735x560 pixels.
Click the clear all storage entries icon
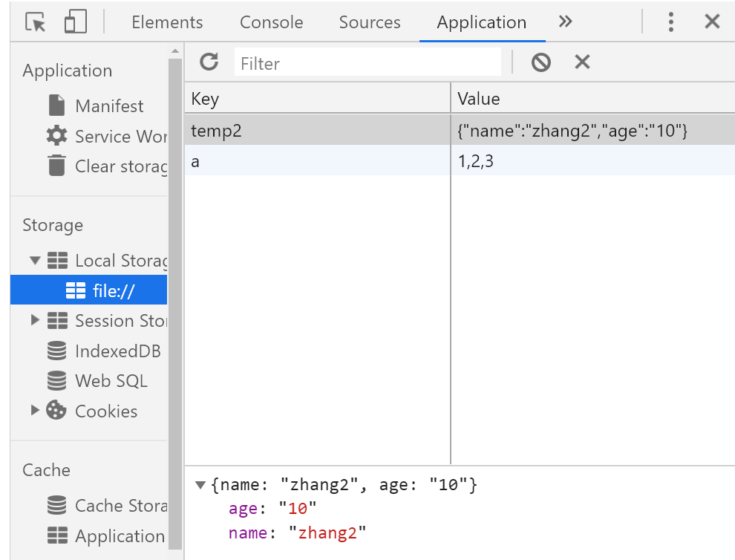point(541,62)
